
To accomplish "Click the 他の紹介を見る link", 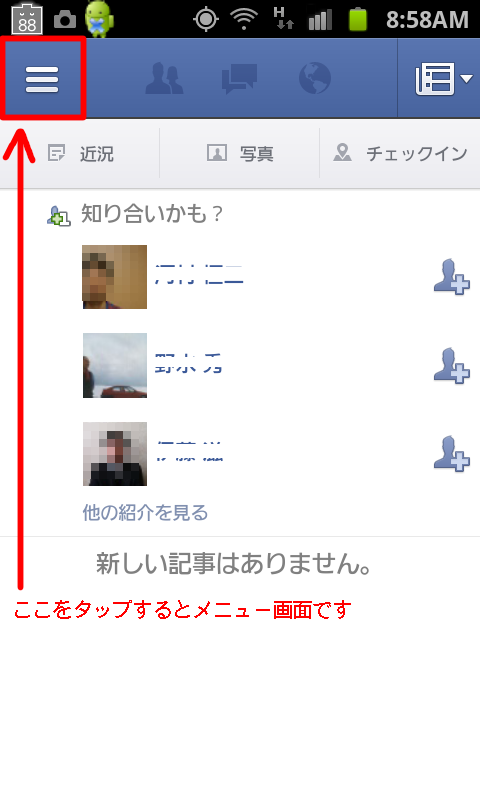I will click(x=145, y=512).
